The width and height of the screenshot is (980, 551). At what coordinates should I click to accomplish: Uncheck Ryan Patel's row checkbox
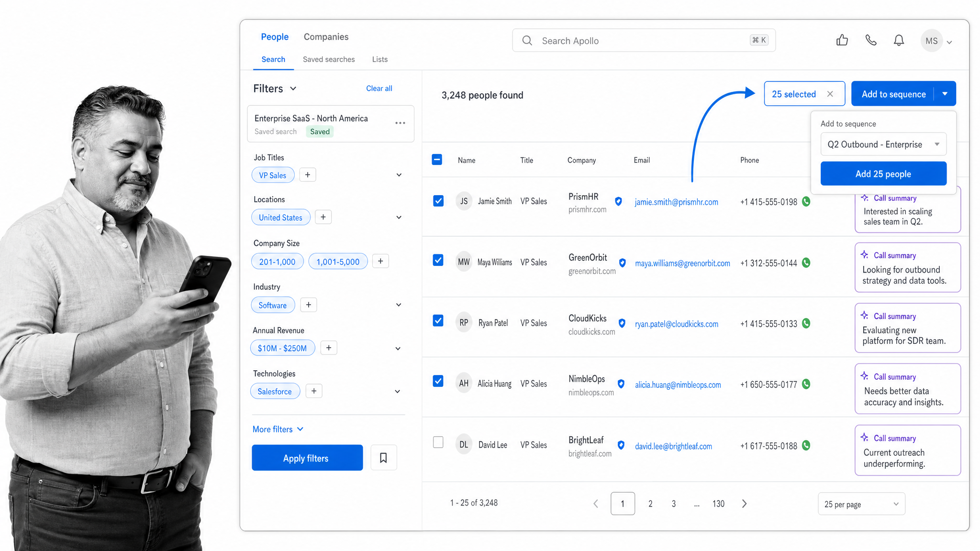438,320
